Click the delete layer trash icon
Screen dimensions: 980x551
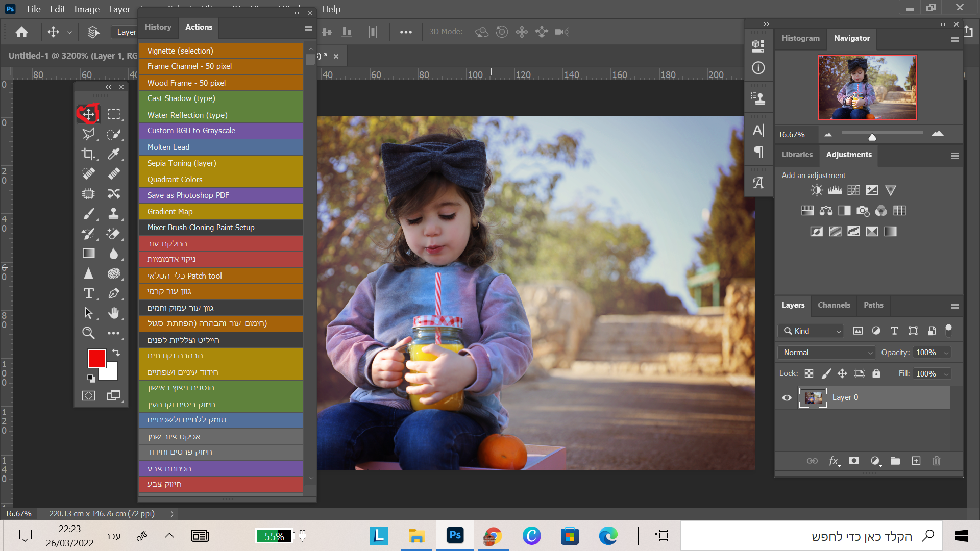point(936,461)
